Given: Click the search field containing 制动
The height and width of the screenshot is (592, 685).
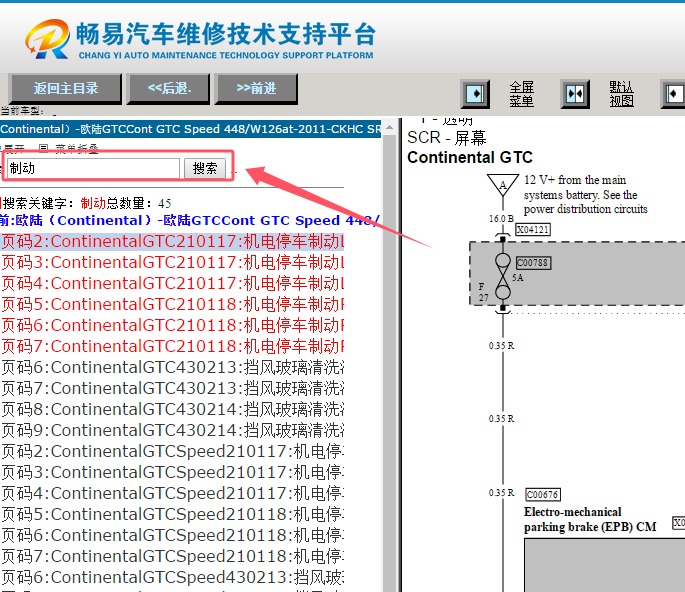Looking at the screenshot, I should (x=93, y=168).
